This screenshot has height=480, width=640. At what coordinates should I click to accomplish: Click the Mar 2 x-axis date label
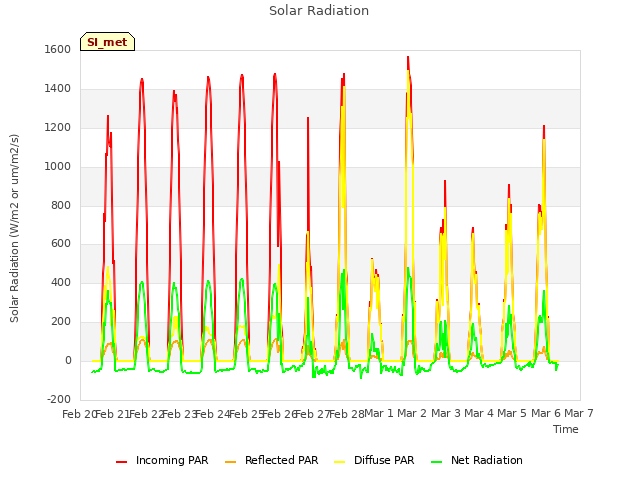tap(412, 414)
